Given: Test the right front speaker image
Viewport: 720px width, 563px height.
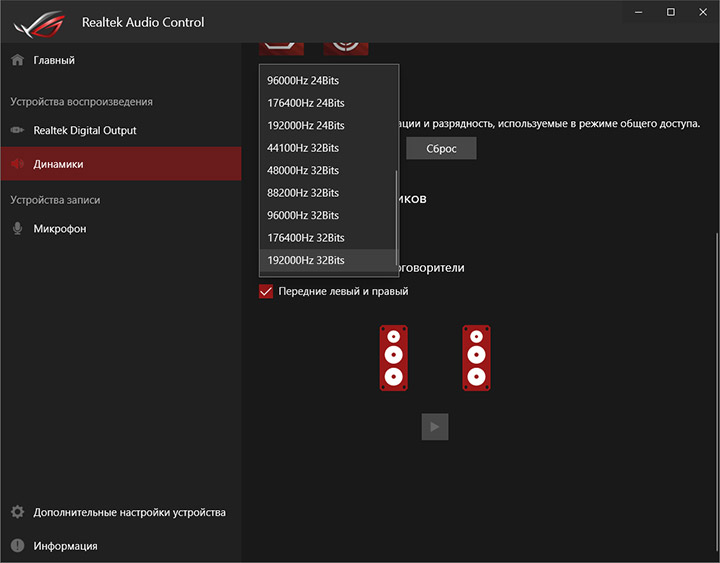Looking at the screenshot, I should 476,357.
